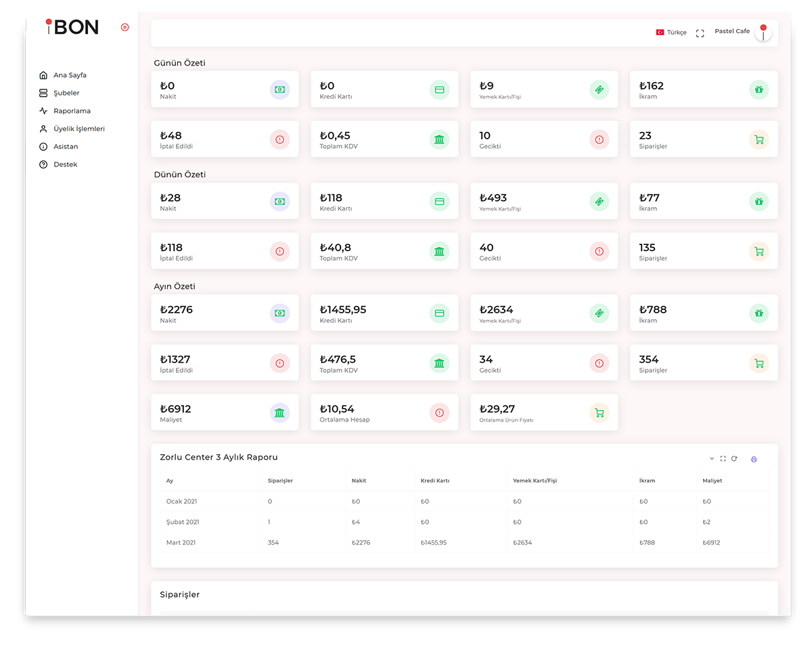Click the ticket icon on yesterday's Yemek Kartı/Fişi card
Image resolution: width=812 pixels, height=653 pixels.
599,202
